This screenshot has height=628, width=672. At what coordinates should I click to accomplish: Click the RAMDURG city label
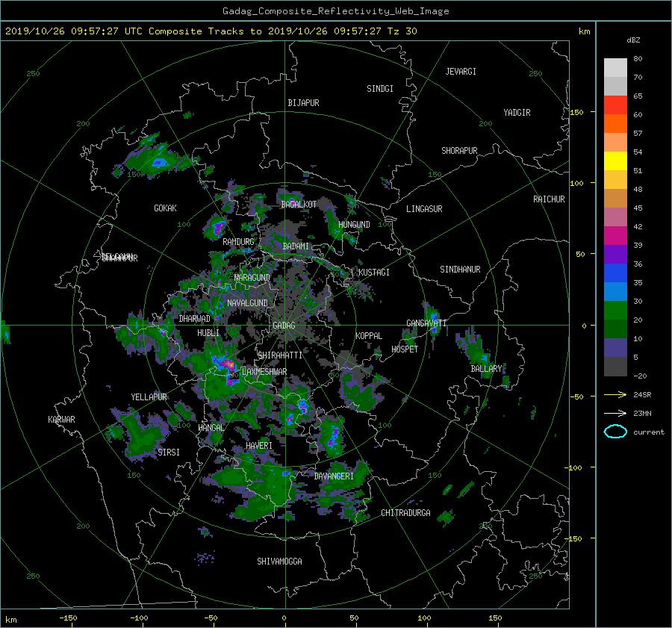(238, 242)
